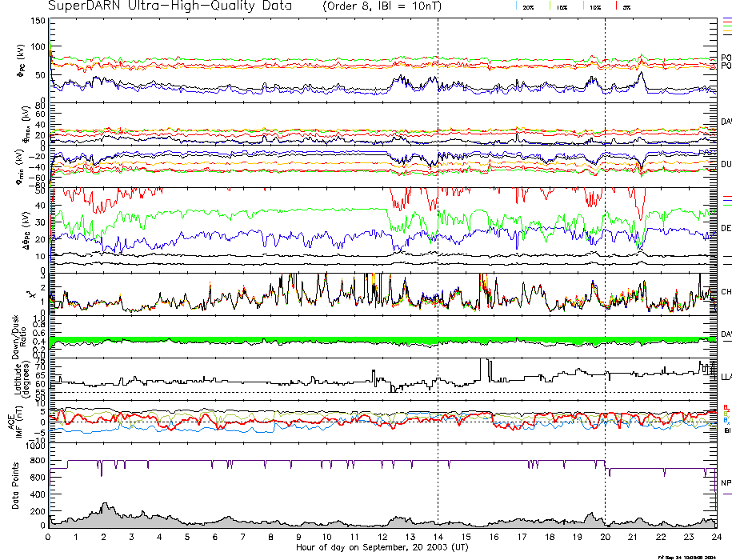Click the hour 20 tick label
The height and width of the screenshot is (560, 732).
coord(605,538)
